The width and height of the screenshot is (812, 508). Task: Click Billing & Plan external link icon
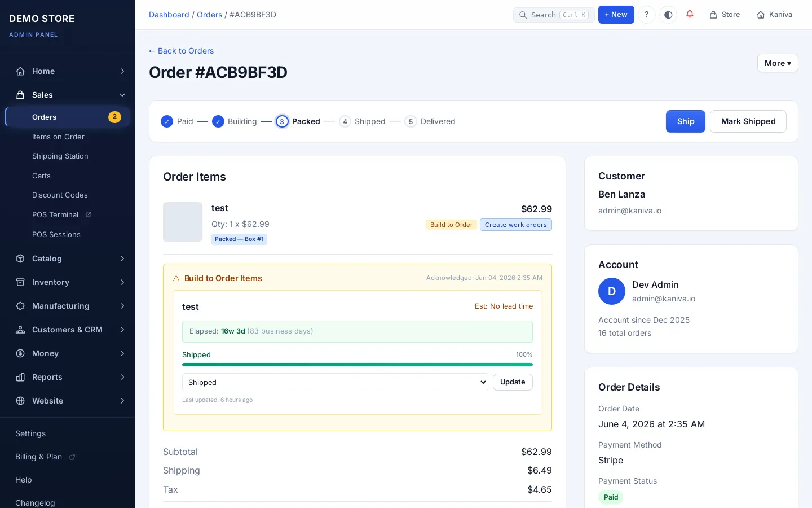[x=72, y=457]
